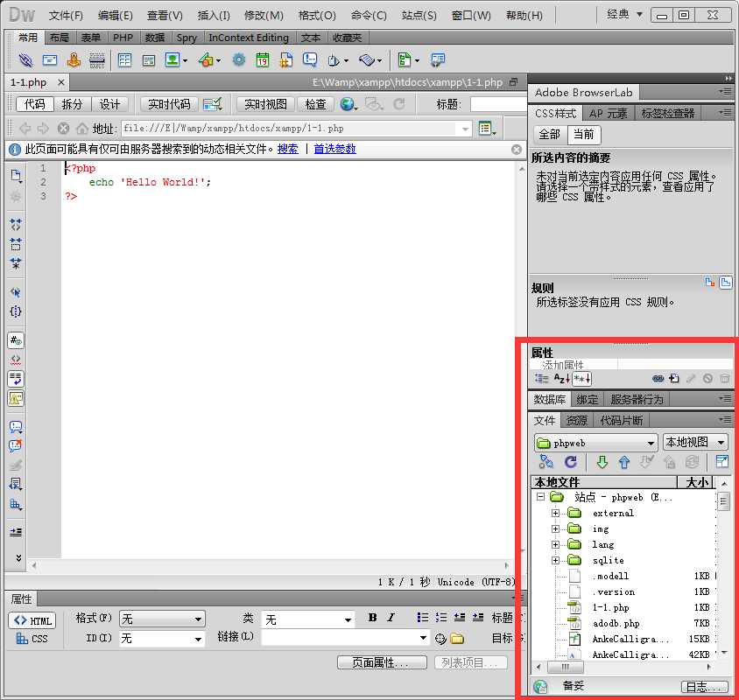
Task: Click the address bar home icon
Action: (x=82, y=128)
